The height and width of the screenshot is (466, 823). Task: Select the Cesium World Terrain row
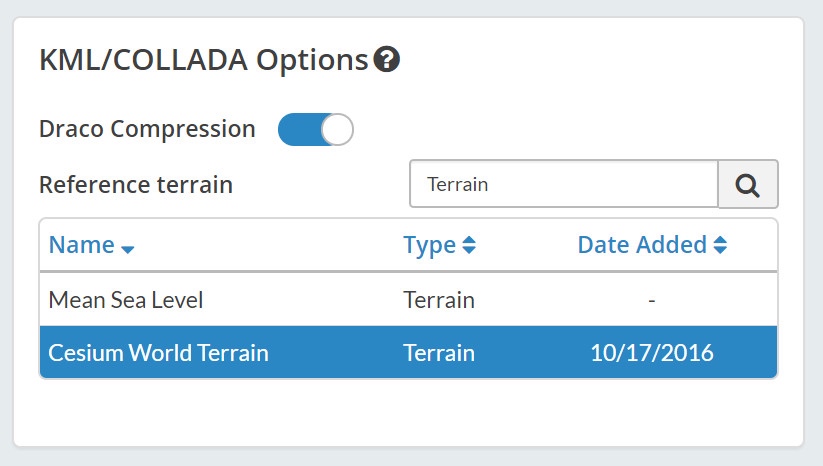point(159,352)
